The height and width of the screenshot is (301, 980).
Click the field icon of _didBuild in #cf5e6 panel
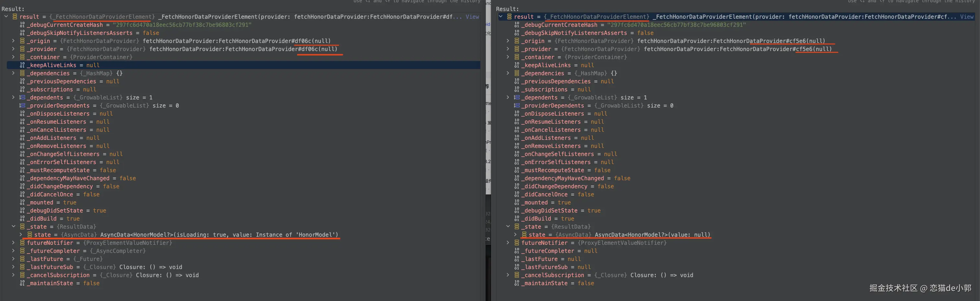[x=517, y=219]
